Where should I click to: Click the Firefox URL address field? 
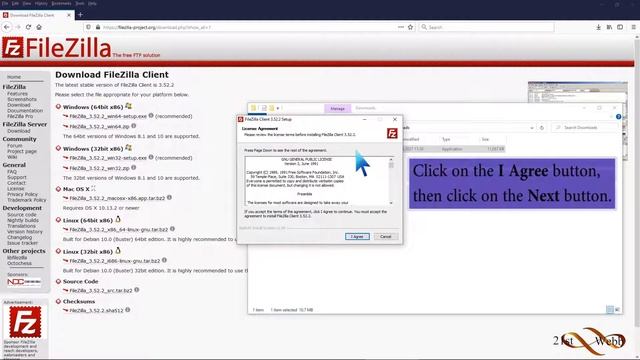(249, 27)
